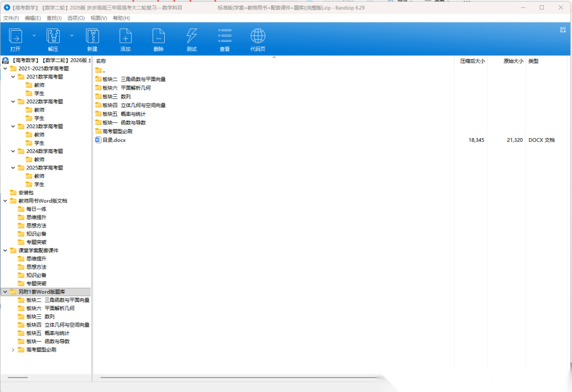Toggle the view layout icon at top right
Viewport: 572px width, 392px height.
[x=563, y=30]
